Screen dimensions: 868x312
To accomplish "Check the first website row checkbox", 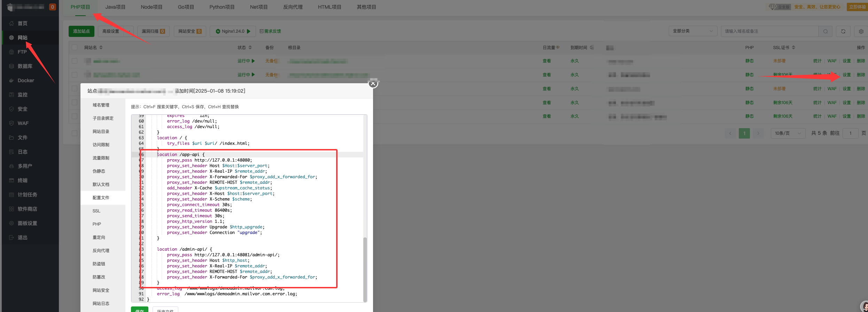I will pos(75,61).
